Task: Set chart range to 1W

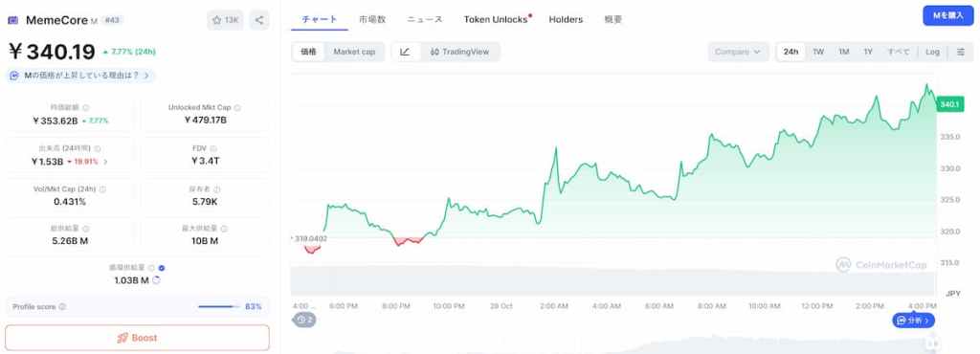Action: [818, 52]
